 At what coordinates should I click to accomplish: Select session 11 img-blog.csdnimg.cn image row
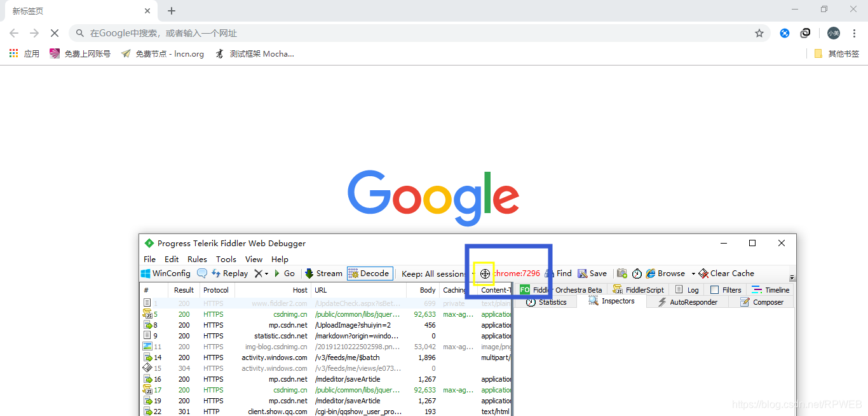click(326, 347)
